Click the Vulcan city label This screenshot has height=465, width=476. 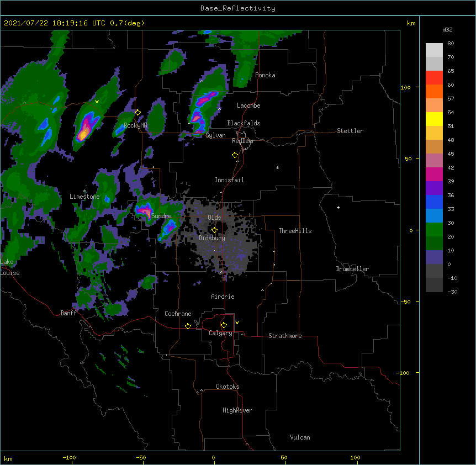(300, 437)
